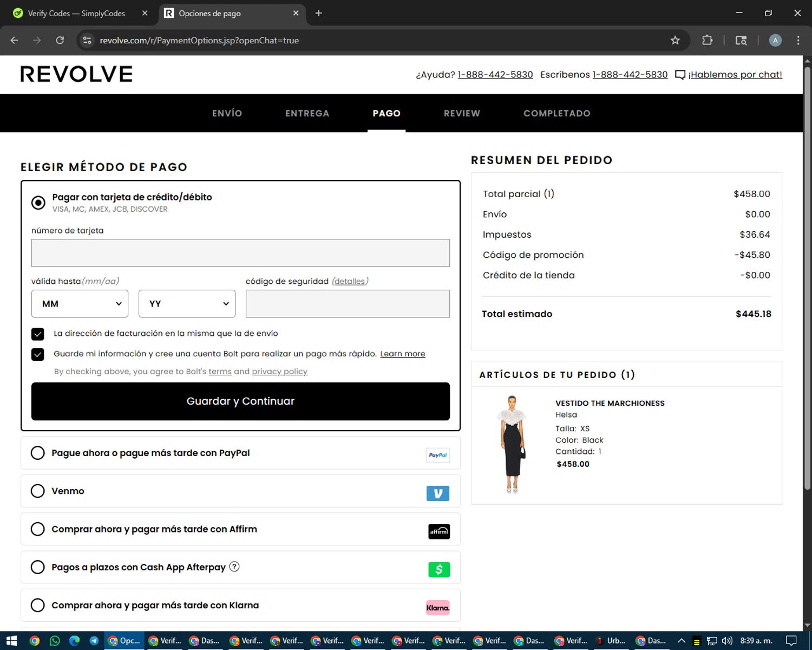Click the blue Venmo logo icon
This screenshot has width=812, height=650.
click(x=438, y=493)
